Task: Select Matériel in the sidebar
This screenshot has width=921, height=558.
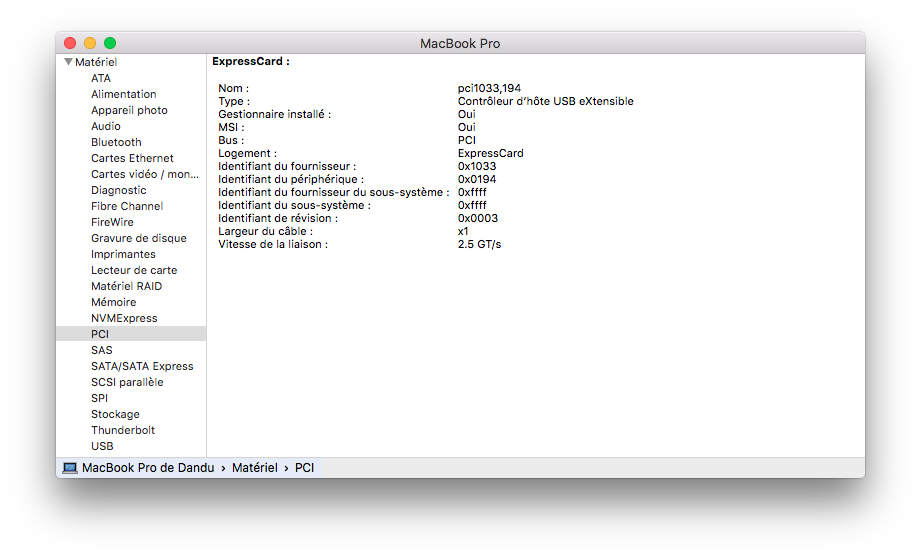Action: (96, 62)
